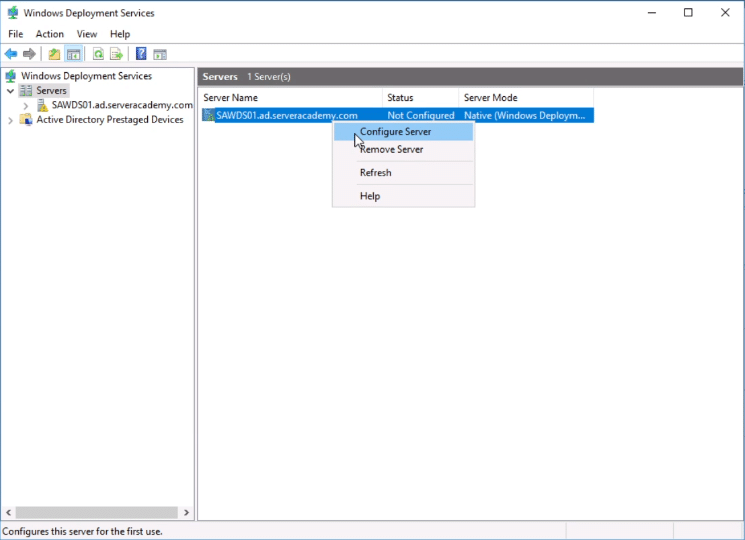Click the Up One Level folder icon
Screen dimensions: 745x540
tap(54, 54)
